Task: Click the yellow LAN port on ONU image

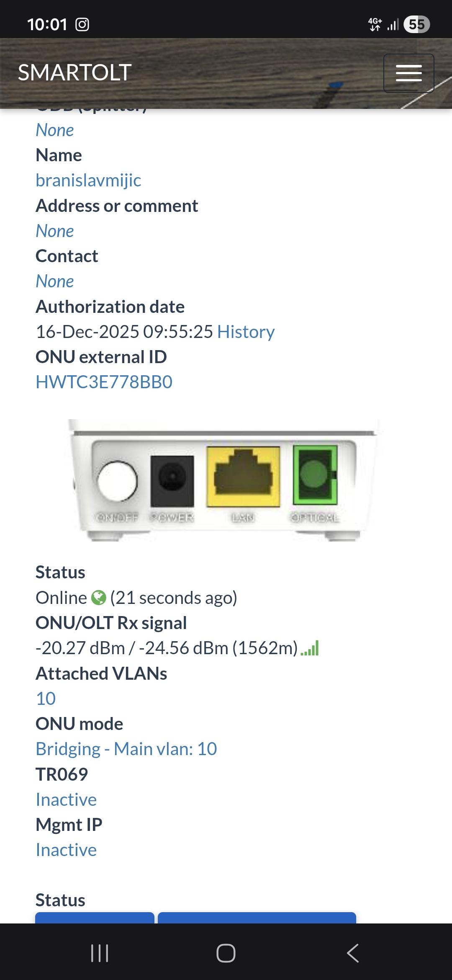Action: click(x=243, y=477)
